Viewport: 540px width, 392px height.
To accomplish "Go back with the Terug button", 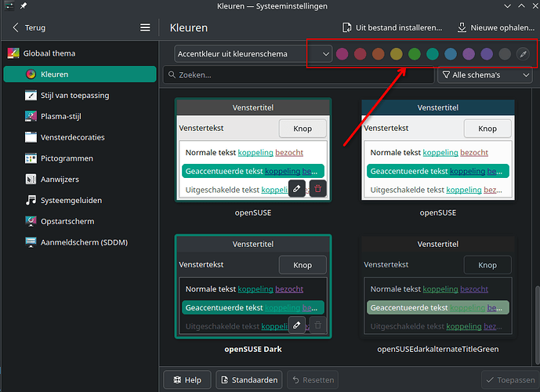I will point(29,27).
